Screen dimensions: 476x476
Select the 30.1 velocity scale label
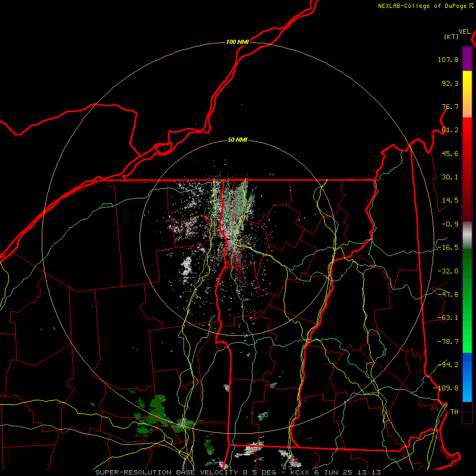(450, 177)
